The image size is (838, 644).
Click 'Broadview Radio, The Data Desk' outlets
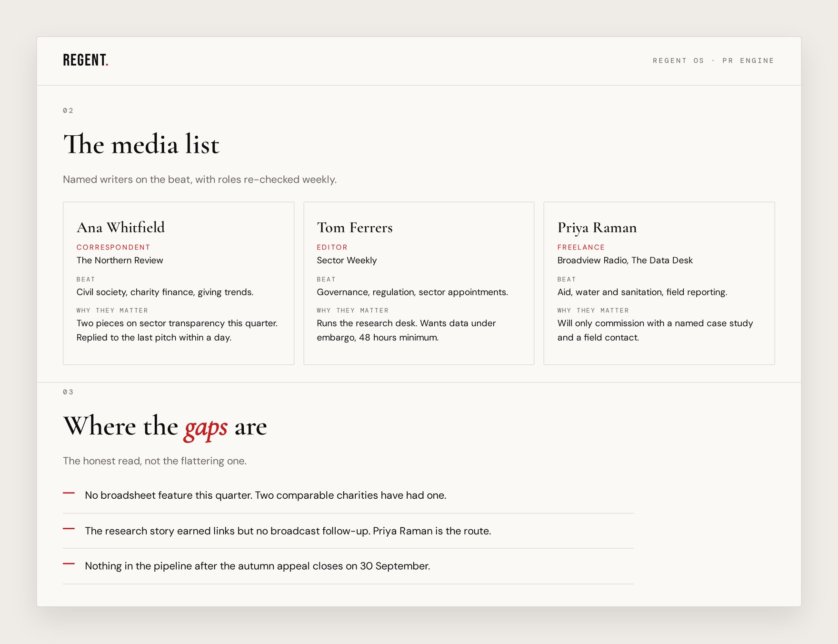click(625, 260)
